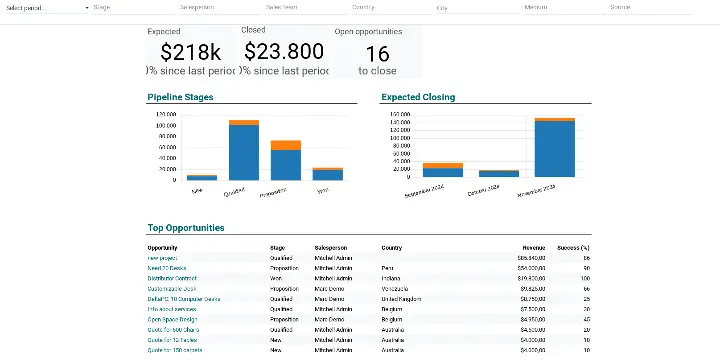Open the Distributor Contract opportunity

[x=172, y=278]
